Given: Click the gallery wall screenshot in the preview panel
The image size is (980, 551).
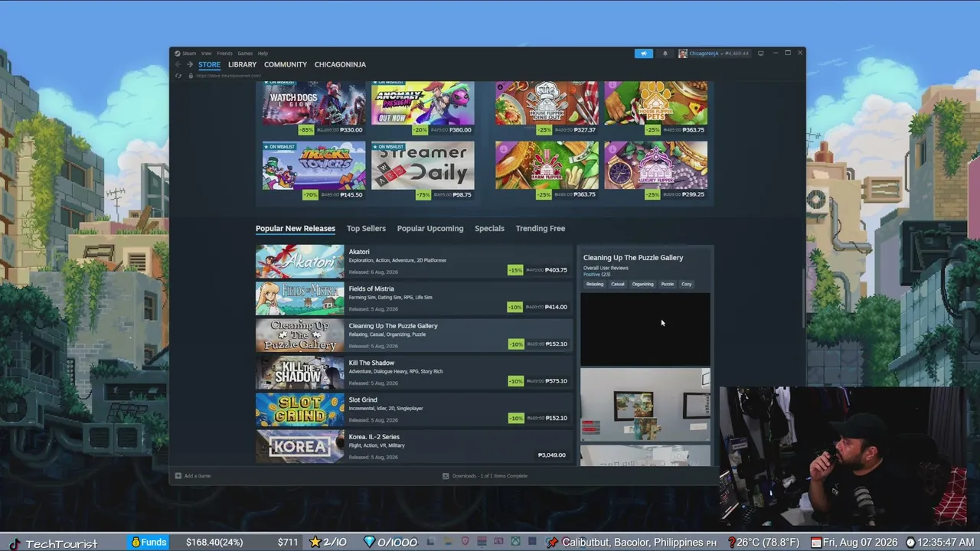Looking at the screenshot, I should pos(645,405).
